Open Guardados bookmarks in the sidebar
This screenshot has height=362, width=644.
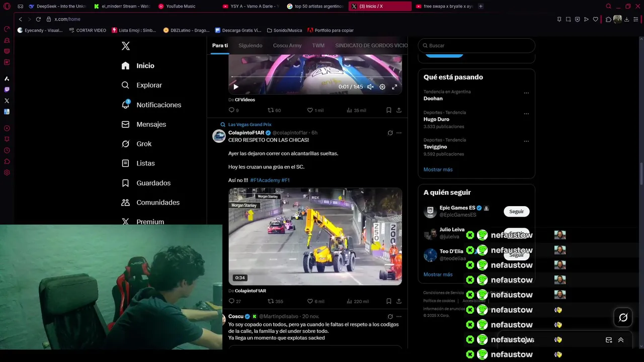point(145,183)
